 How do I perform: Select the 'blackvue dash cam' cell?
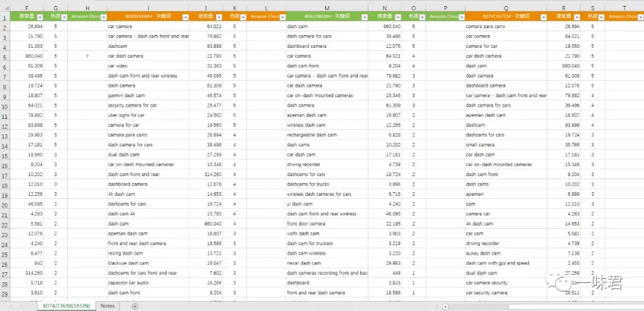click(x=148, y=263)
